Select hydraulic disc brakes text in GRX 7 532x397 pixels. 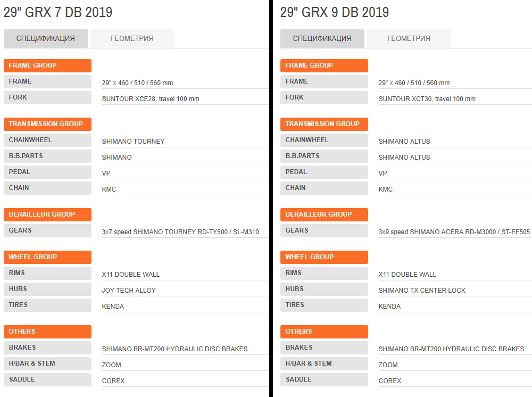174,349
